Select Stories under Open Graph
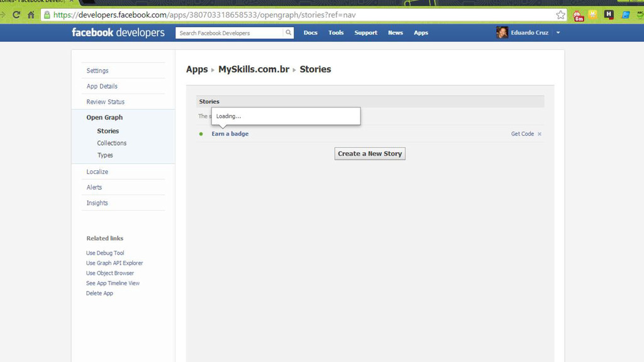Viewport: 644px width, 362px height. (108, 131)
